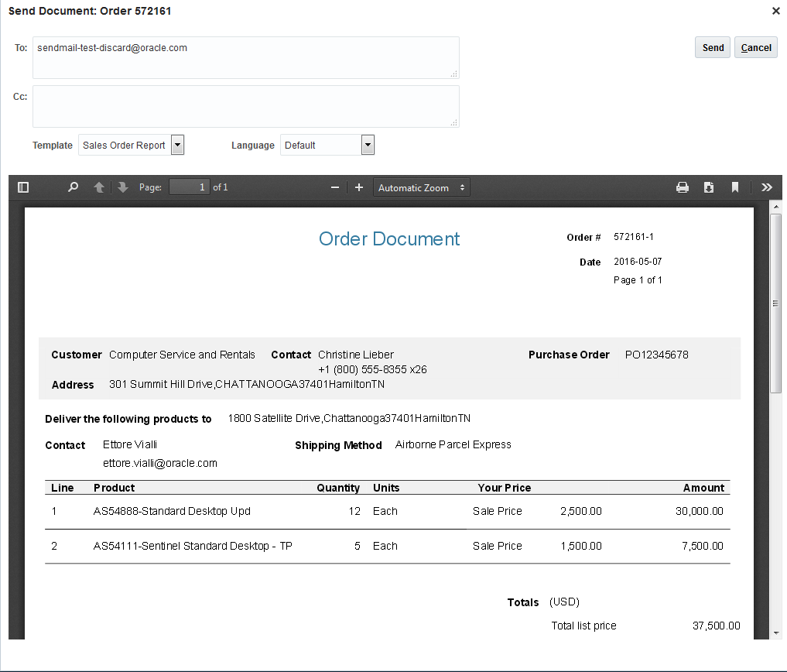Viewport: 787px width, 672px height.
Task: Click the bookmark current view icon
Action: point(735,187)
